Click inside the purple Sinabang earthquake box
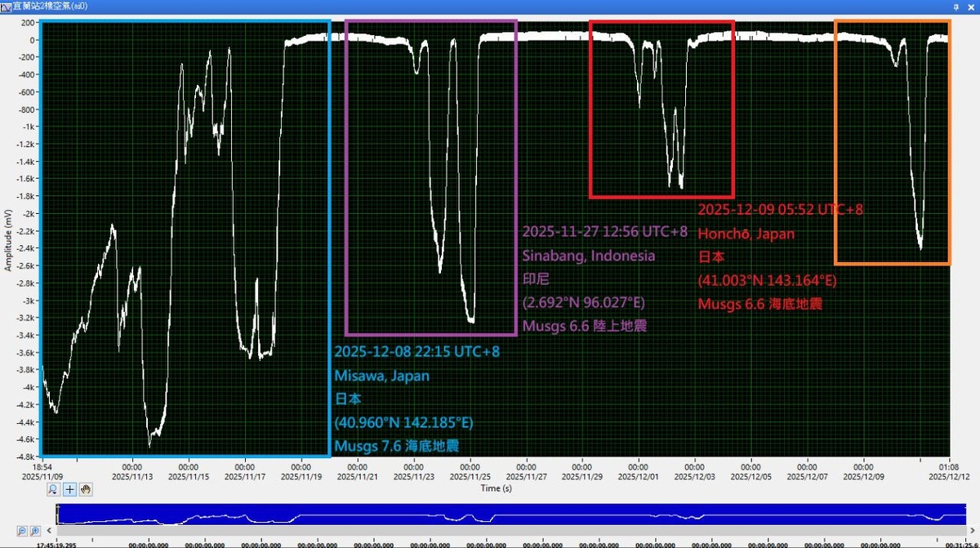The height and width of the screenshot is (548, 980). [431, 177]
